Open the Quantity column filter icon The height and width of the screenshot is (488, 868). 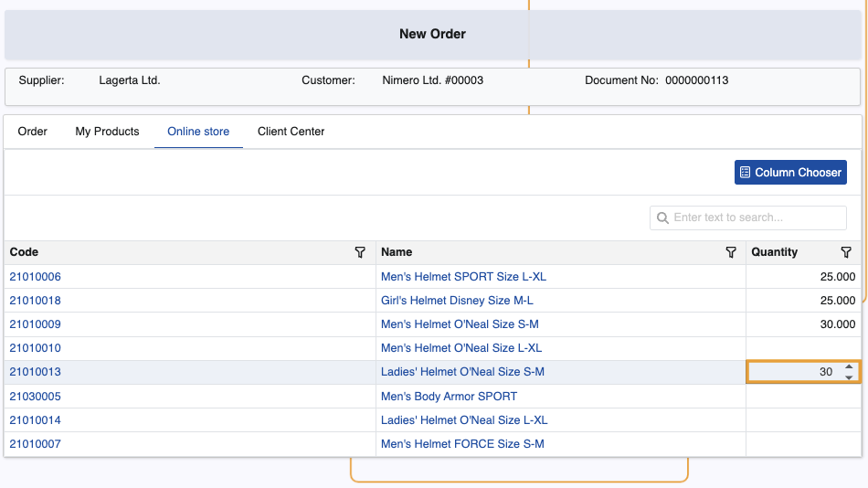[x=846, y=252]
